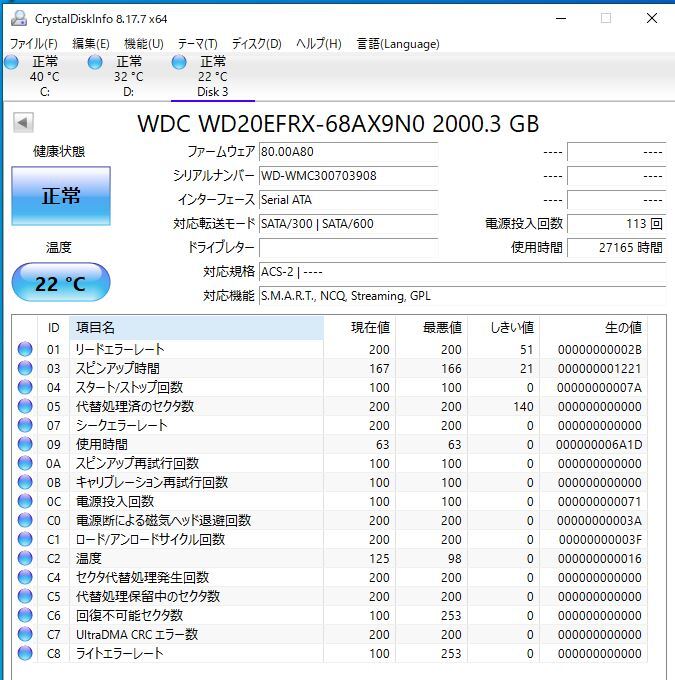The width and height of the screenshot is (675, 680).
Task: Open the 言語(Language) menu
Action: (x=398, y=44)
